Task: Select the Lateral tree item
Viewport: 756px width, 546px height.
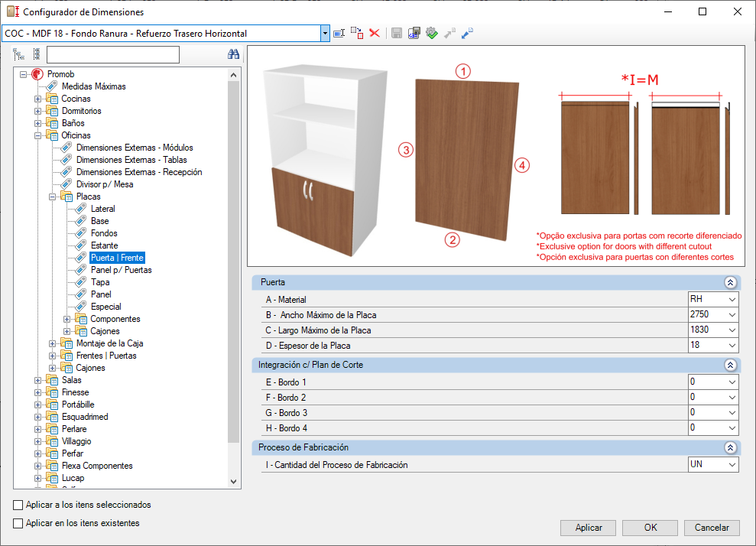Action: point(102,209)
